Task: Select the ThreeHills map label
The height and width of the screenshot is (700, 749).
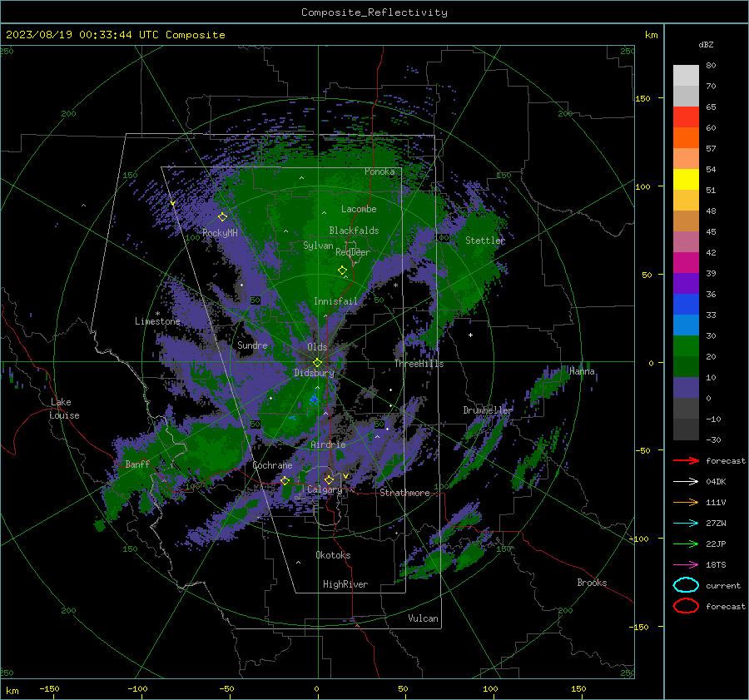Action: click(419, 364)
